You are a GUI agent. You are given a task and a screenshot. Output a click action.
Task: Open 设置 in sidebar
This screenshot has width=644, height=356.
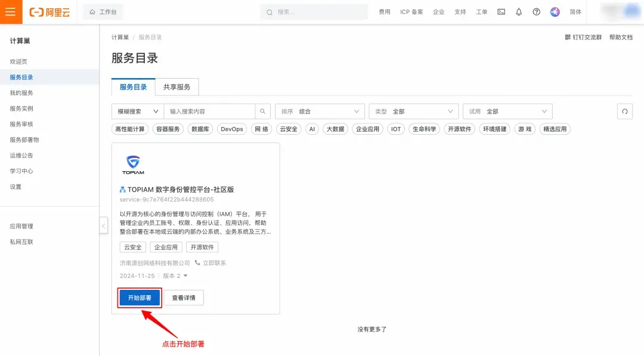[16, 187]
